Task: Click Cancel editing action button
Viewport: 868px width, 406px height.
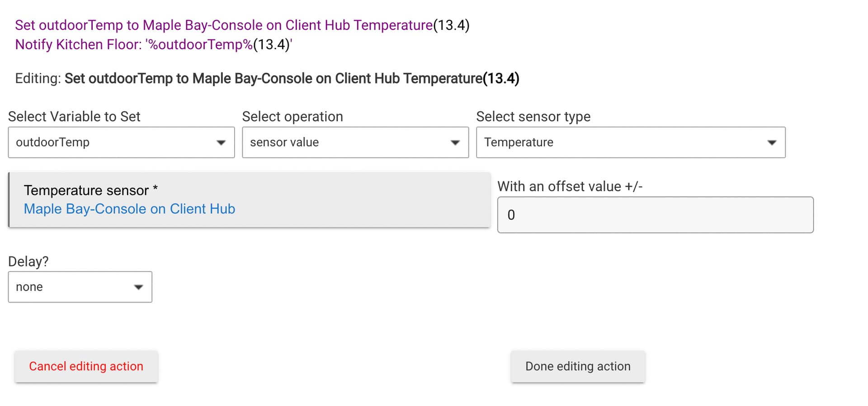Action: [x=86, y=366]
